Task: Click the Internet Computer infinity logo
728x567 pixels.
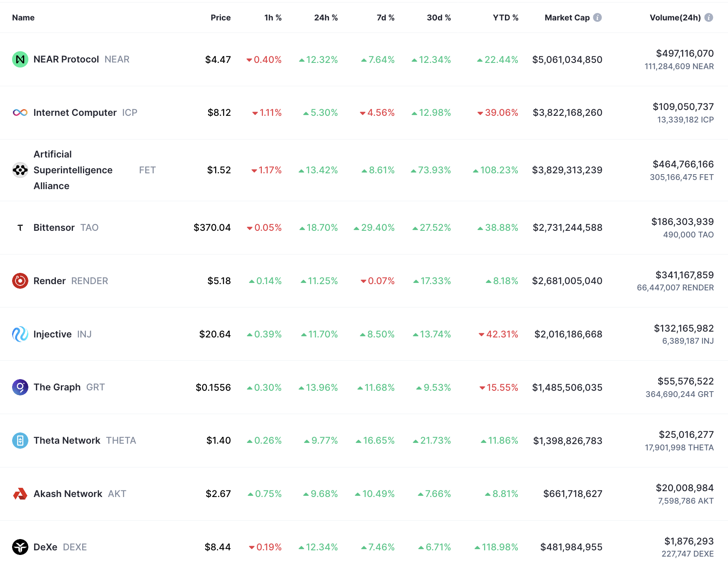Action: pyautogui.click(x=20, y=112)
